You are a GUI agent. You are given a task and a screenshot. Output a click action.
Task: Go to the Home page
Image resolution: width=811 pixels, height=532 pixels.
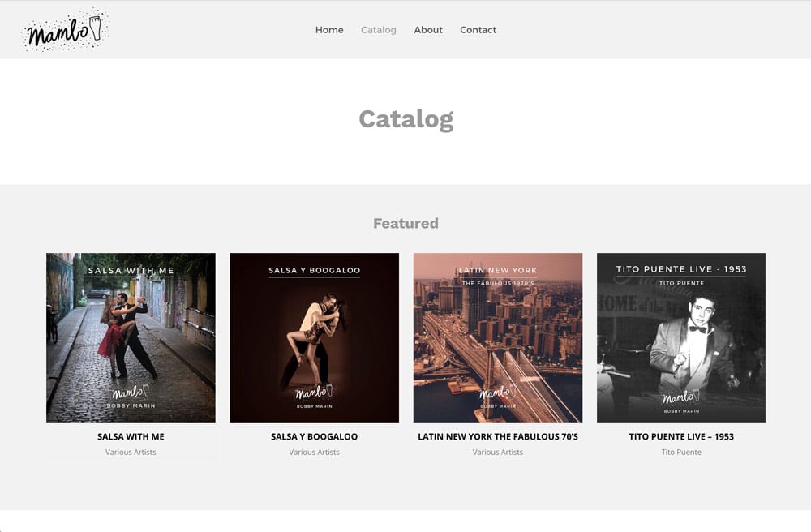tap(329, 30)
